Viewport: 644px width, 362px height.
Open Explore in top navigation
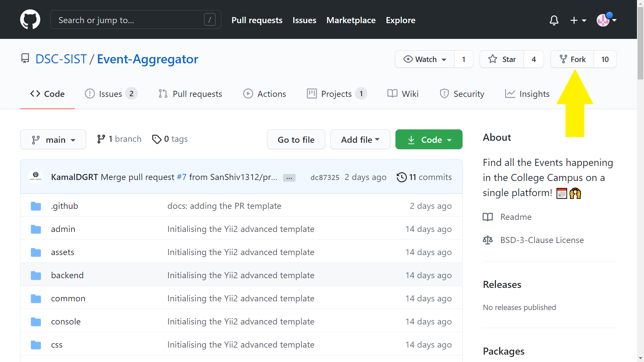pyautogui.click(x=400, y=20)
